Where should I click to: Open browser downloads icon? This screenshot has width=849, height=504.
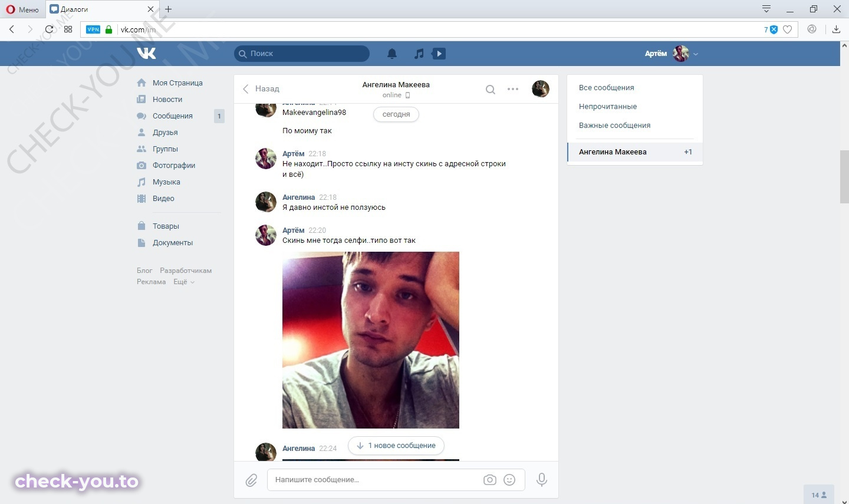[x=836, y=29]
